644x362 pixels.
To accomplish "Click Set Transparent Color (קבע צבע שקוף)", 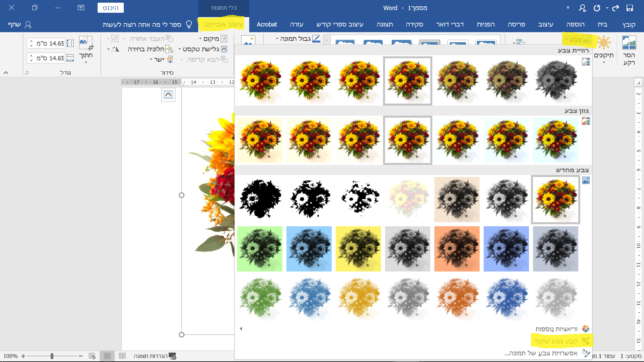I will pos(557,341).
